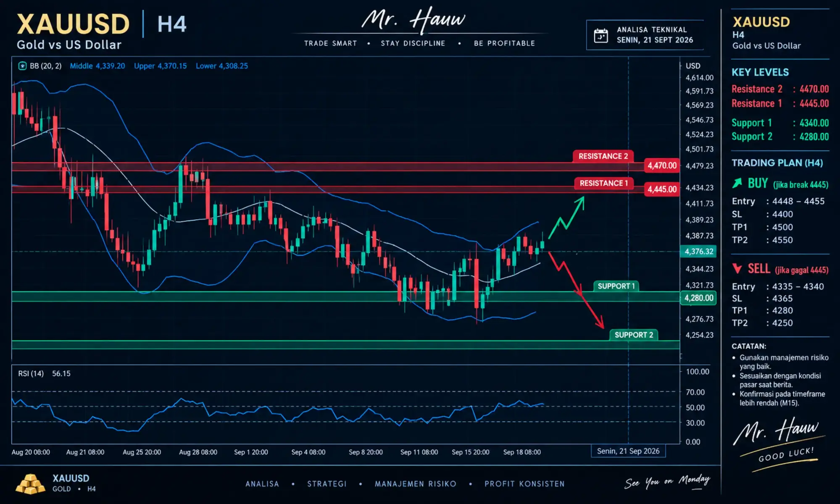Click the BB indicator settings icon
Image resolution: width=840 pixels, height=504 pixels.
coord(22,66)
